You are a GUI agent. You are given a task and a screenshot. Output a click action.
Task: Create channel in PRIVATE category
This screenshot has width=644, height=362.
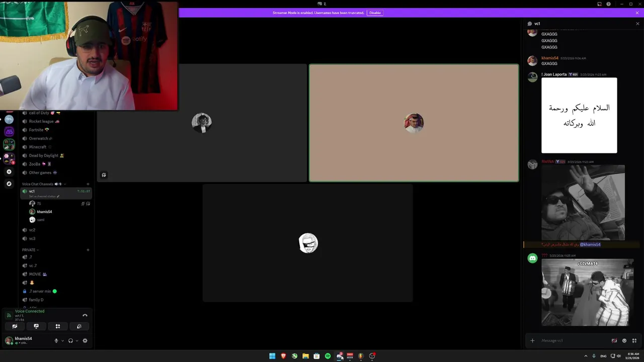[x=88, y=250]
